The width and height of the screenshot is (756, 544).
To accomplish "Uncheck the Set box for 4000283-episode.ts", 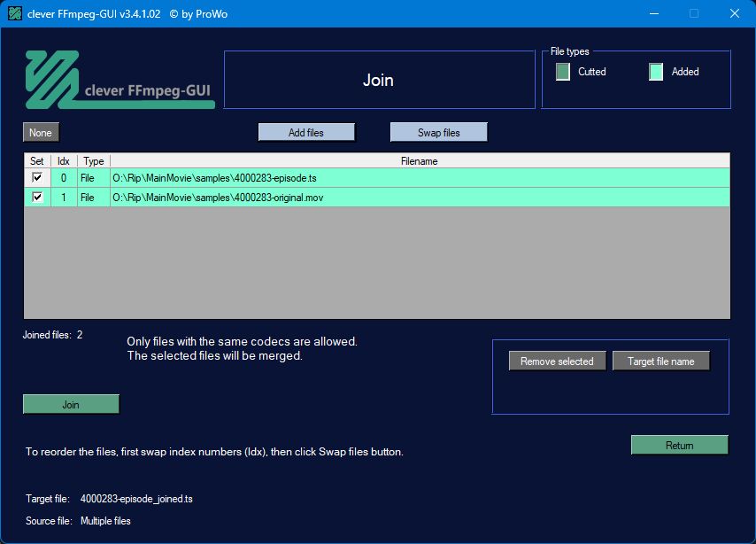I will pos(37,177).
